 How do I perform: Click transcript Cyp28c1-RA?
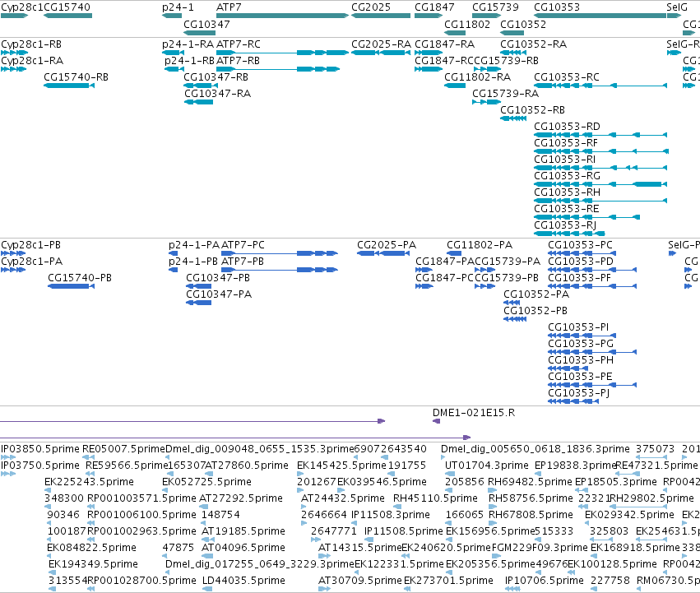tap(13, 69)
